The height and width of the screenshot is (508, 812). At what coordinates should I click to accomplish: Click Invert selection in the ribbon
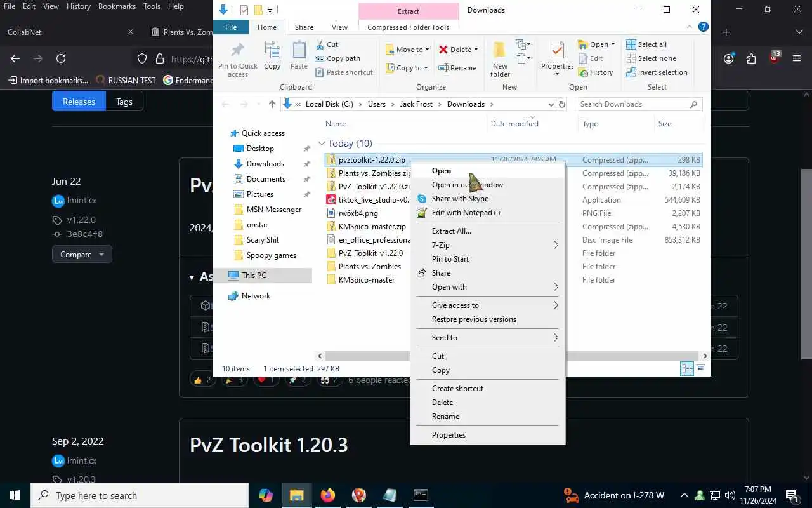coord(657,72)
